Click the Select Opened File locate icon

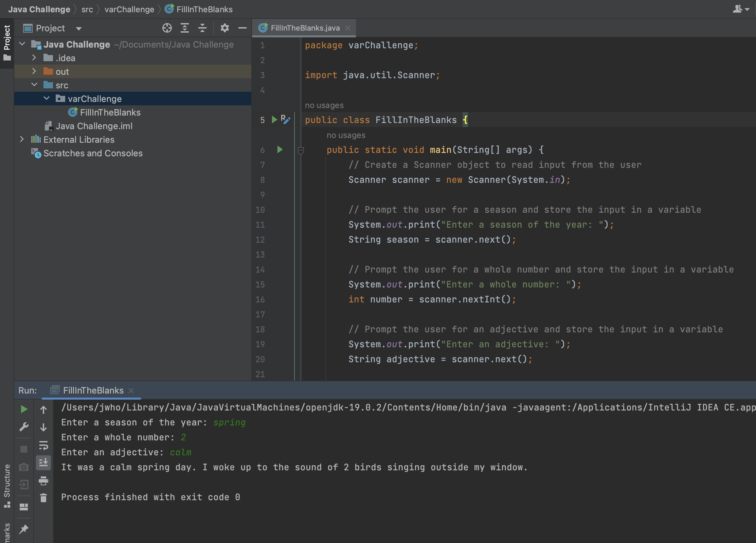pyautogui.click(x=167, y=28)
